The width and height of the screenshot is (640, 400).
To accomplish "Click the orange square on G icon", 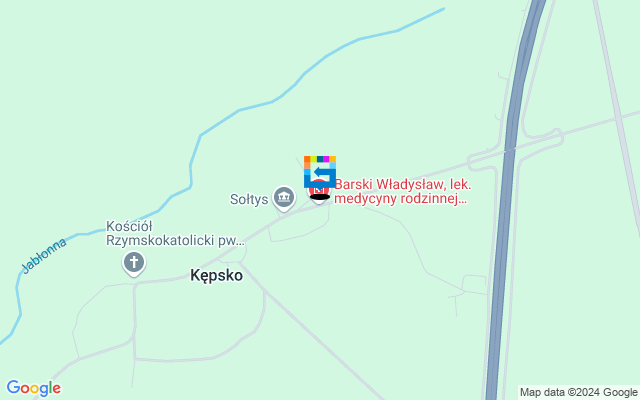I will [307, 159].
